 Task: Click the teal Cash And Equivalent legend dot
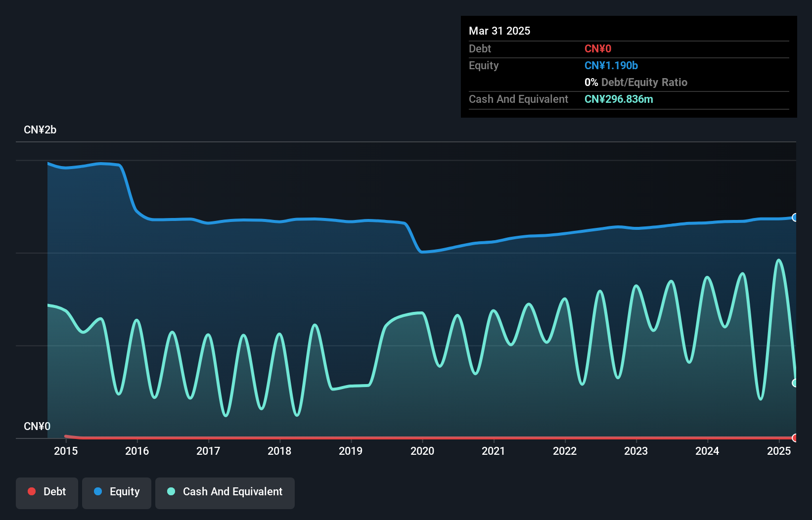coord(171,491)
